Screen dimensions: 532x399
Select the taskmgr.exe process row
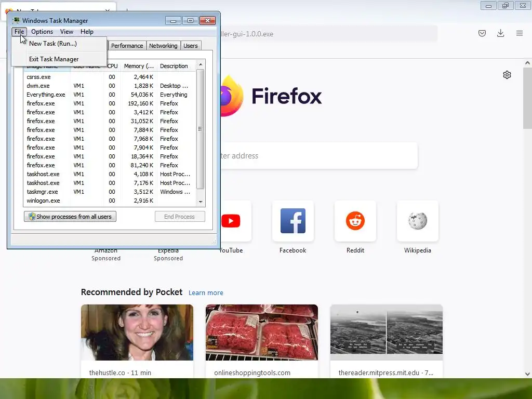click(x=109, y=192)
